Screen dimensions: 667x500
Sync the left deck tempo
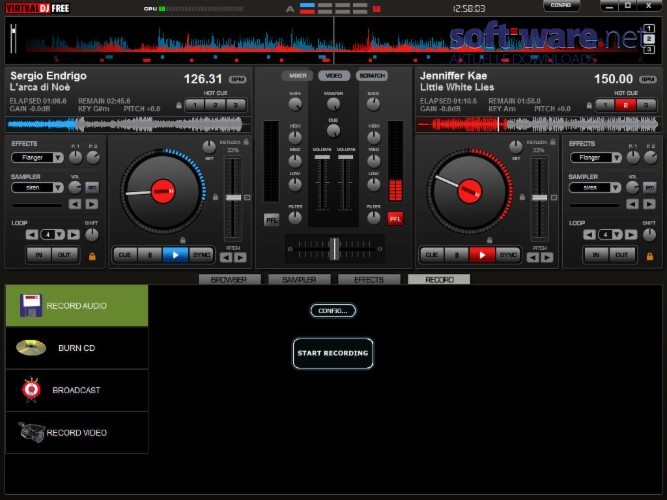(201, 255)
